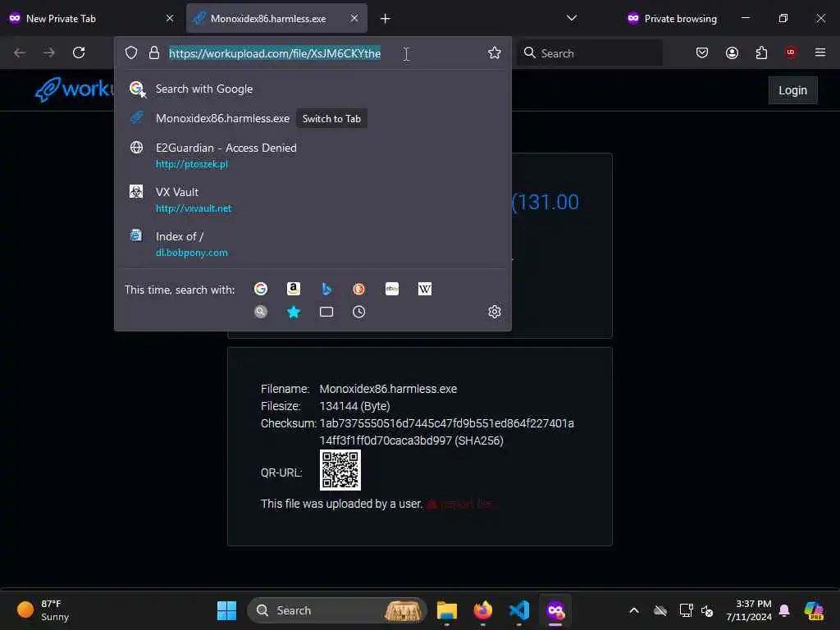Open File Explorer from taskbar
Image resolution: width=840 pixels, height=630 pixels.
(x=447, y=610)
